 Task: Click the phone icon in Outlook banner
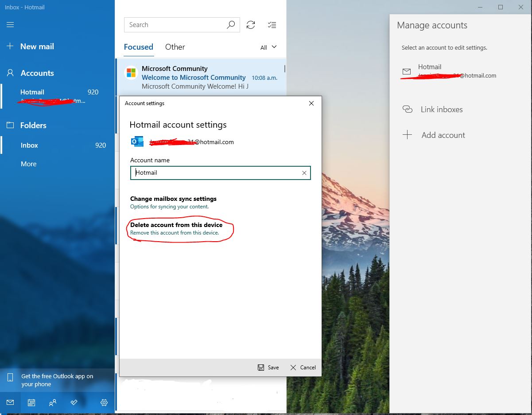[x=10, y=378]
